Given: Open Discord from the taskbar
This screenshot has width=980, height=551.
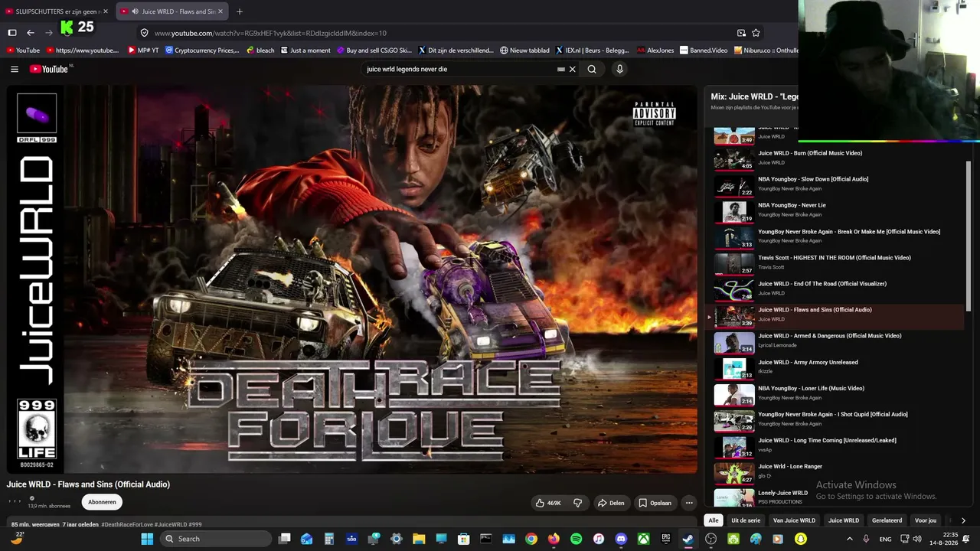Looking at the screenshot, I should point(621,539).
